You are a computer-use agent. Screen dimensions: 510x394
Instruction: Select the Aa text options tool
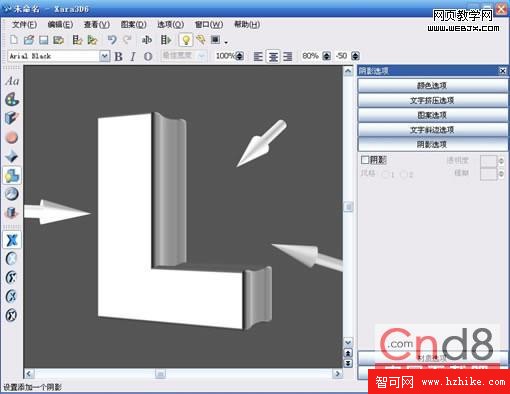pos(12,81)
